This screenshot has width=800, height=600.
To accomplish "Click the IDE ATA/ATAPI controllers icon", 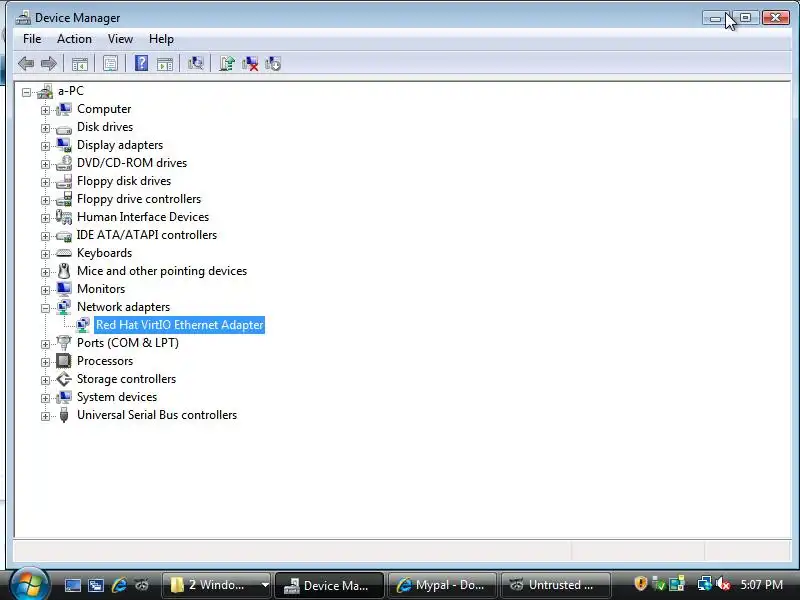I will [x=64, y=235].
